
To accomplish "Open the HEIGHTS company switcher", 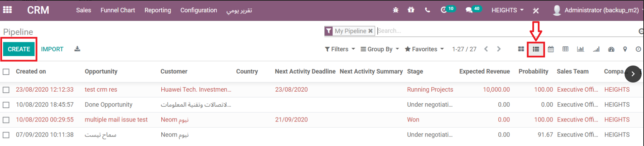I will point(507,10).
